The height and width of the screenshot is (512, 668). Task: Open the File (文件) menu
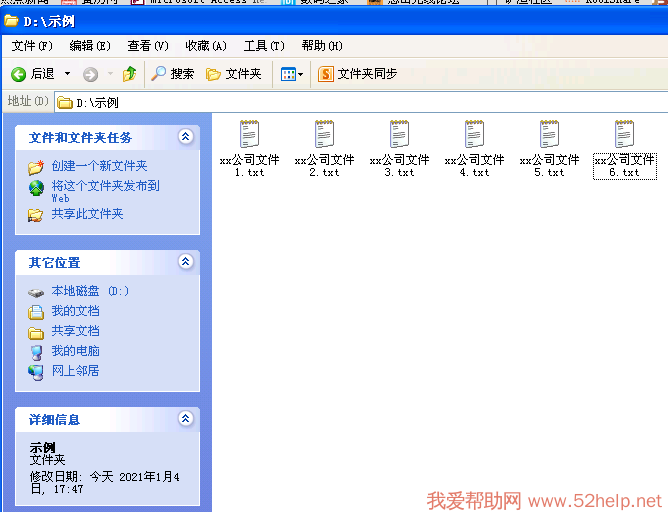32,46
